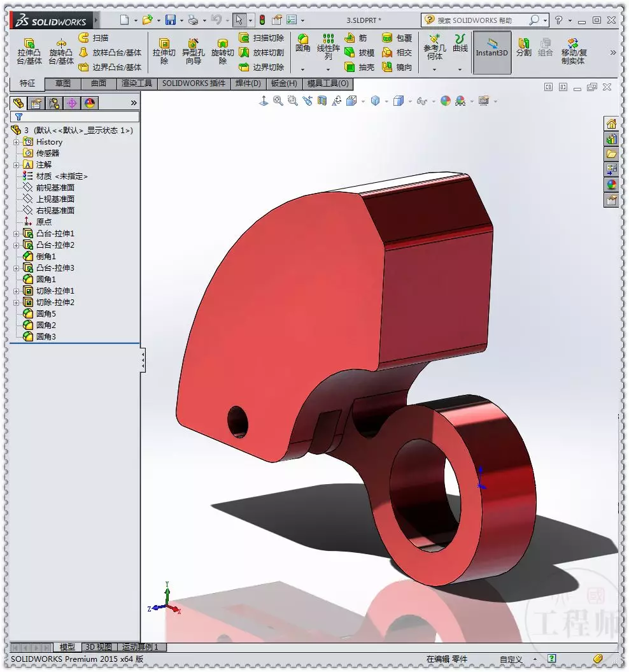
Task: Select the Shell (抽壳) tool
Action: click(x=360, y=67)
